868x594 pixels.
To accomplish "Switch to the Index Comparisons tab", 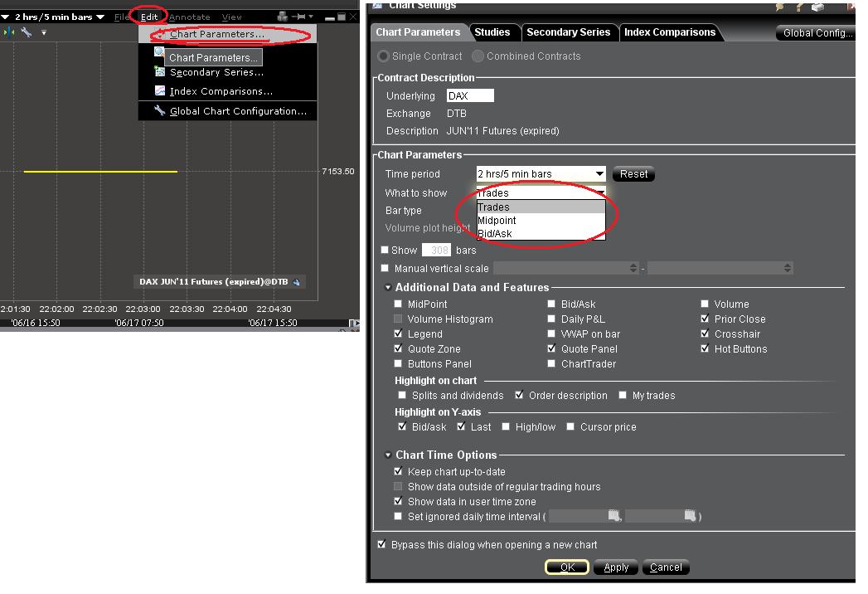I will (670, 32).
